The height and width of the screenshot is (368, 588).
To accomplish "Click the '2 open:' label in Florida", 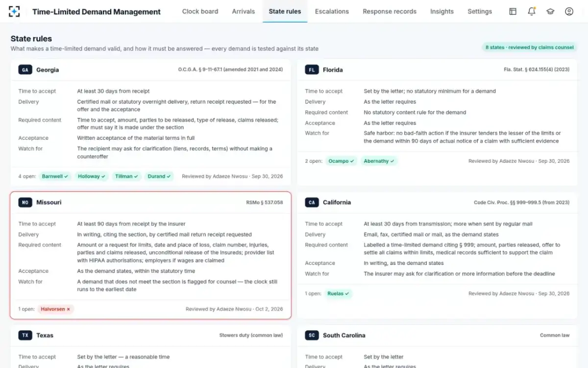I will point(314,161).
